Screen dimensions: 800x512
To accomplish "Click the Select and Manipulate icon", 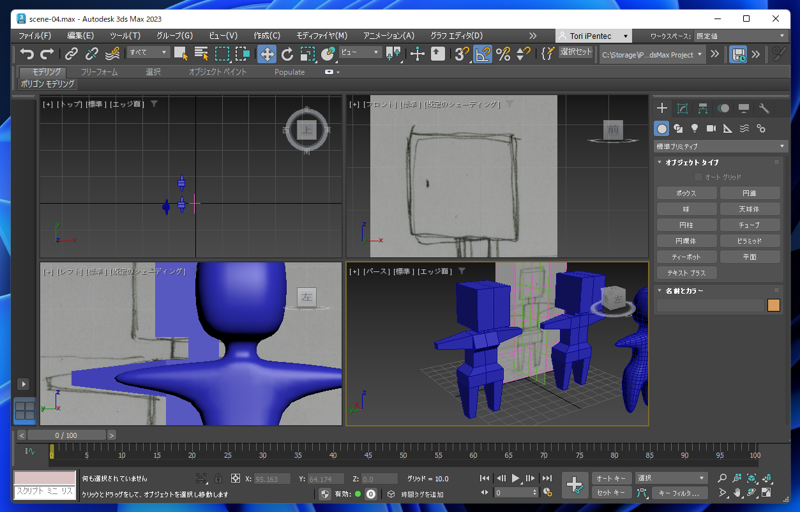I will pyautogui.click(x=417, y=54).
